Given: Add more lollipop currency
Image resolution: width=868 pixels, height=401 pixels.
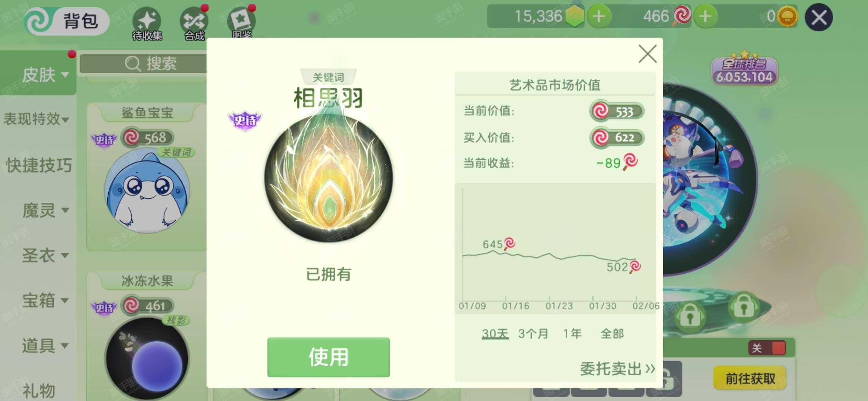Looking at the screenshot, I should [705, 16].
